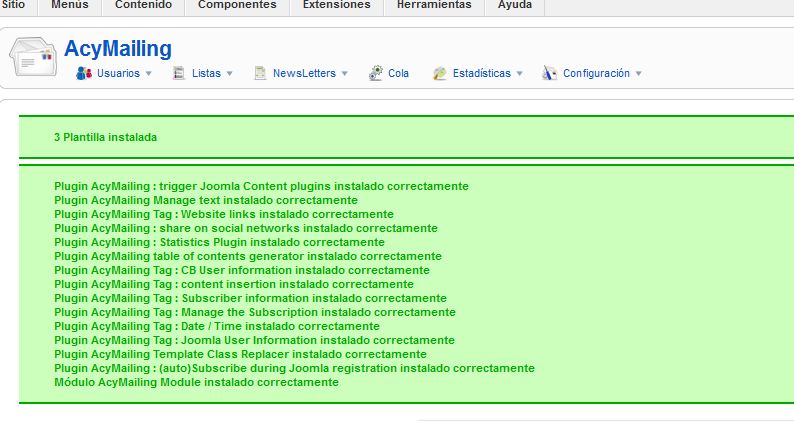Open the NewsLetters section link
This screenshot has width=794, height=421.
[304, 73]
